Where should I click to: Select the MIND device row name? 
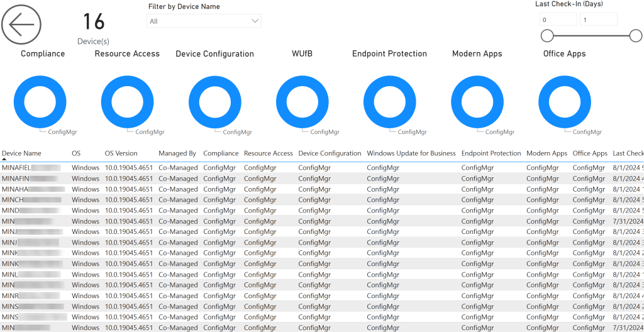(31, 211)
